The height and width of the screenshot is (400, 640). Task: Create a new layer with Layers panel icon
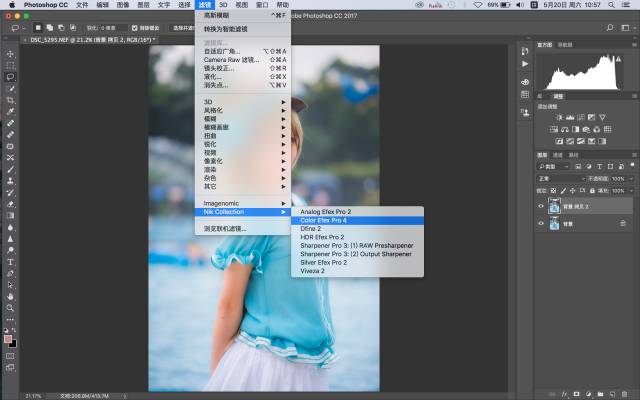click(x=612, y=394)
